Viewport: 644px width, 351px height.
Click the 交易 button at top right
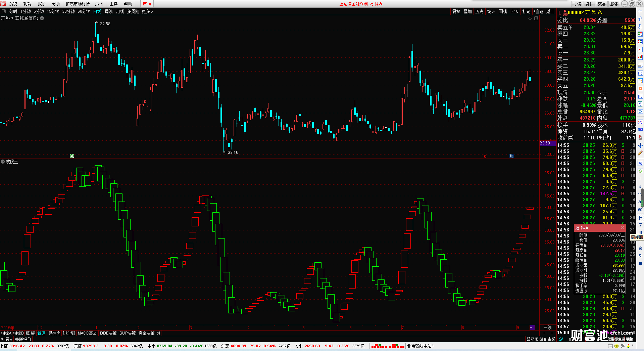[602, 4]
